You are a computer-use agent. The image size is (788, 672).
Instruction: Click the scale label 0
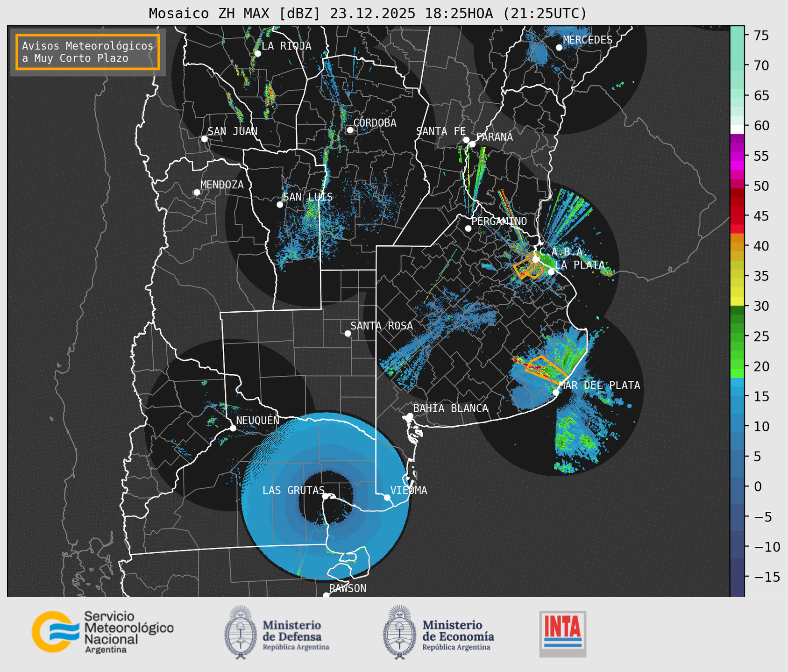click(758, 487)
